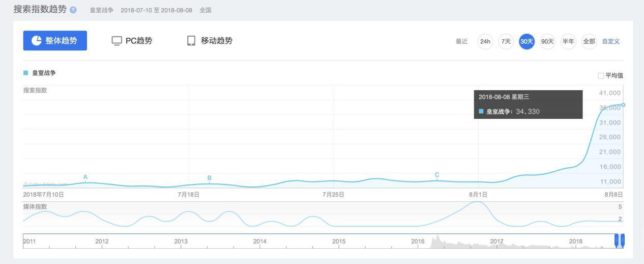Show 全部 all-time data

[x=589, y=41]
